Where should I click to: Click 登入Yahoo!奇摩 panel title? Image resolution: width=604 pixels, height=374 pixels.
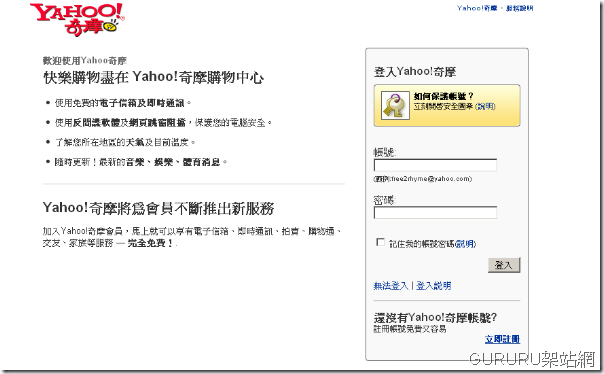415,72
